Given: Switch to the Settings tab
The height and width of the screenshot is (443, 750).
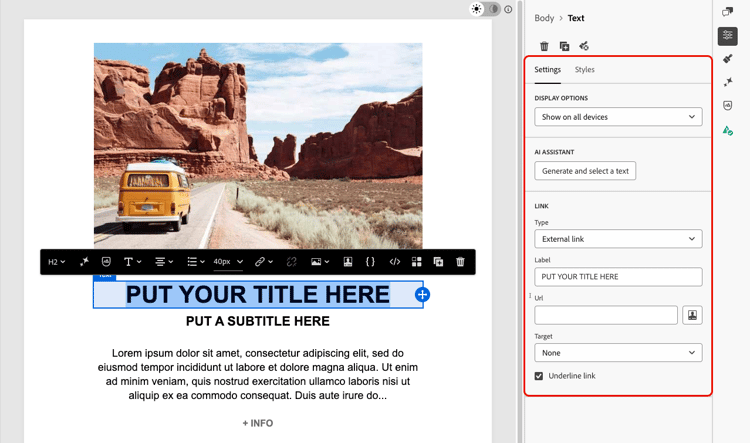Looking at the screenshot, I should pos(547,70).
